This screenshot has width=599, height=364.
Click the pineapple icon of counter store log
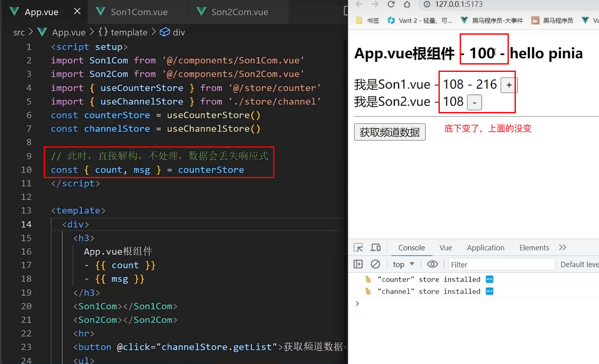tap(368, 279)
